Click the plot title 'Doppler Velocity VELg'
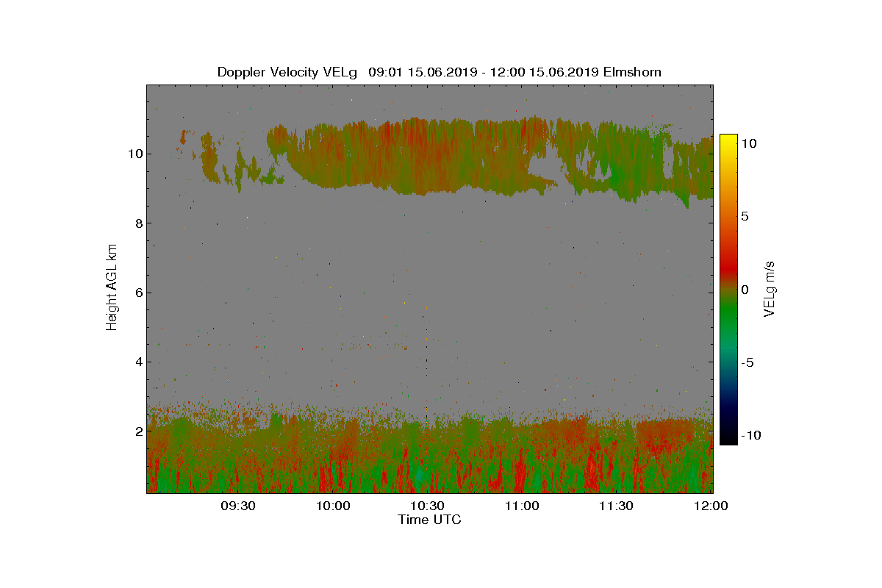 pos(287,72)
